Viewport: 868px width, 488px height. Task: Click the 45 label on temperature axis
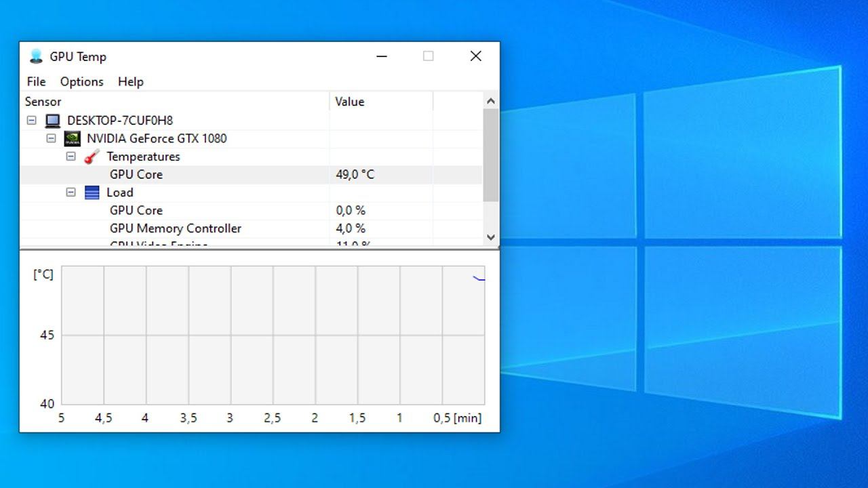coord(47,335)
